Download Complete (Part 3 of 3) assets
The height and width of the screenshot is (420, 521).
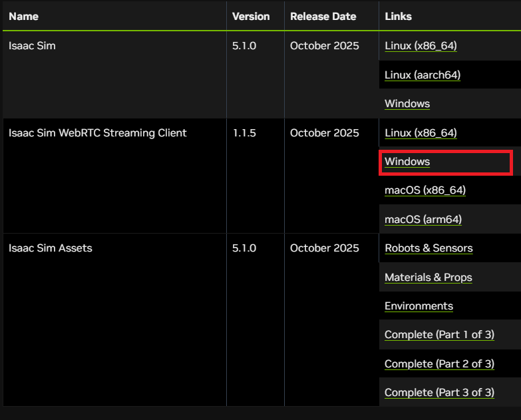point(439,393)
